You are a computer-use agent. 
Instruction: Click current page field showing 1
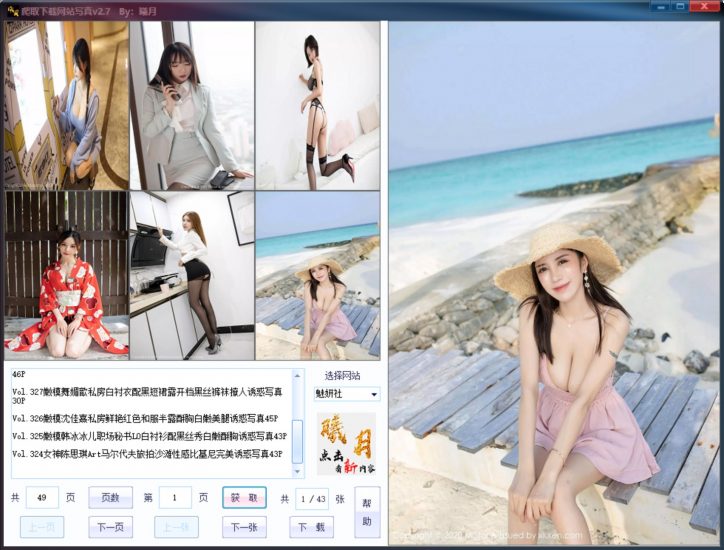point(175,498)
